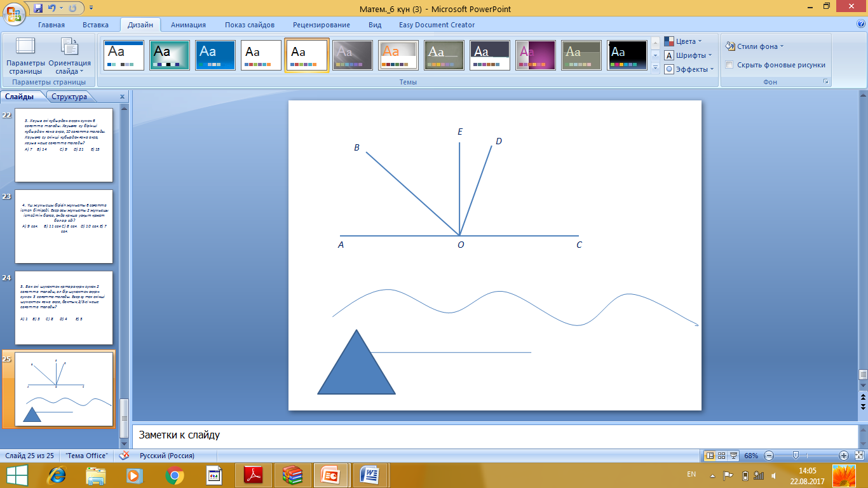Open PowerPoint help question mark icon

(860, 25)
